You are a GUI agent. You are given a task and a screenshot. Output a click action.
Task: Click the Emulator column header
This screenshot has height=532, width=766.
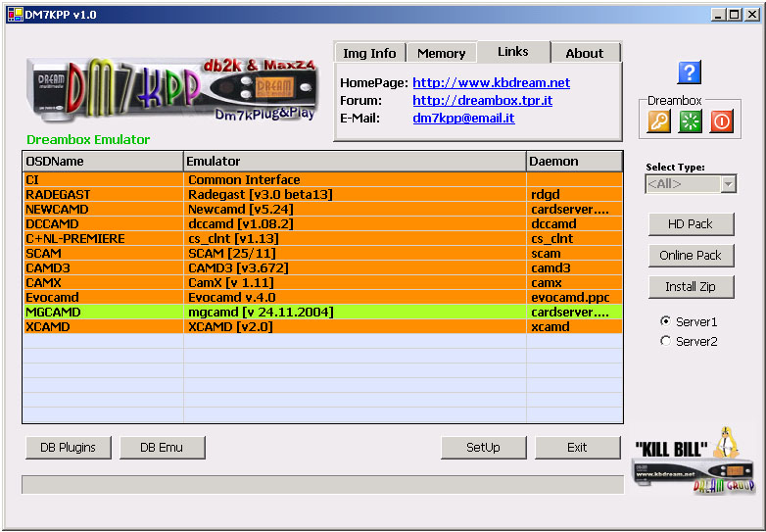(355, 162)
